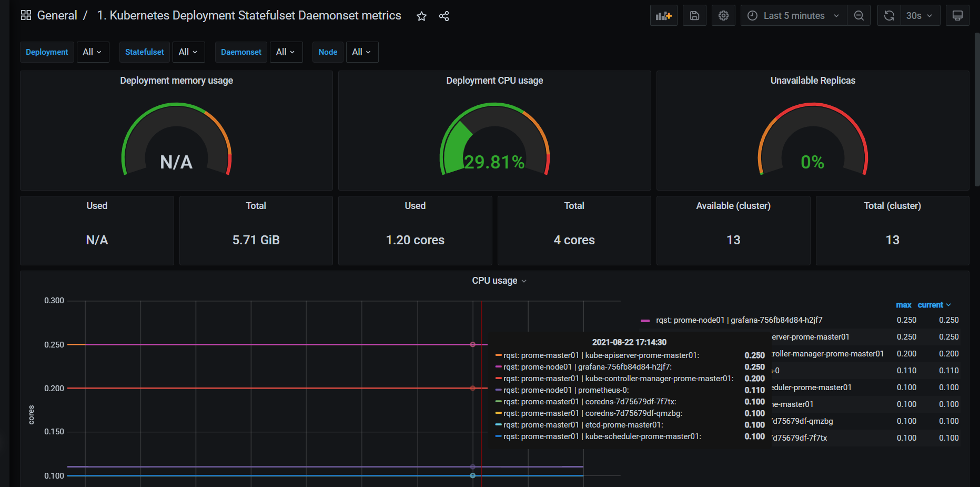Open the Statefulset variable All dropdown

point(188,52)
